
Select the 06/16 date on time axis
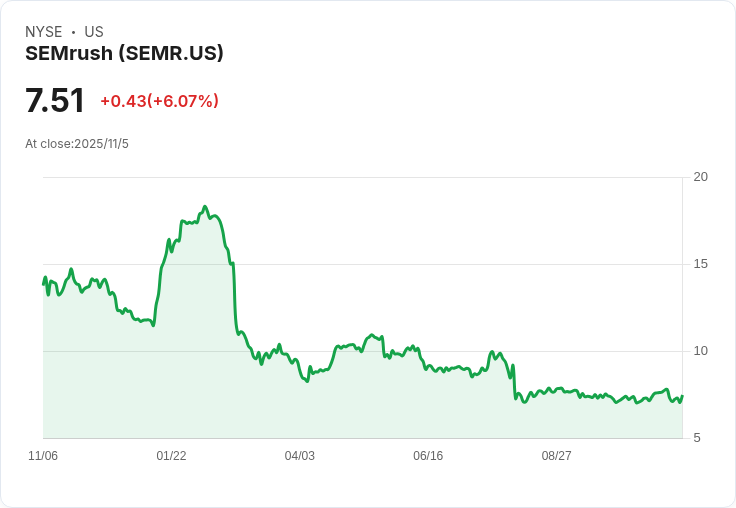428,456
